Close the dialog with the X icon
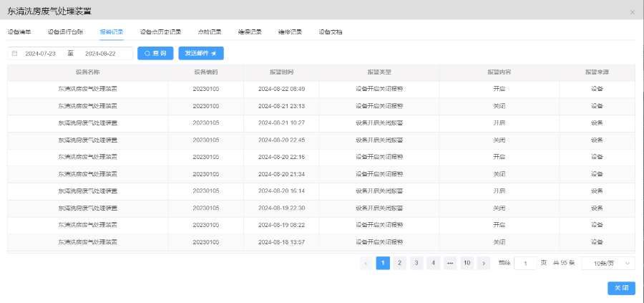 (x=632, y=12)
